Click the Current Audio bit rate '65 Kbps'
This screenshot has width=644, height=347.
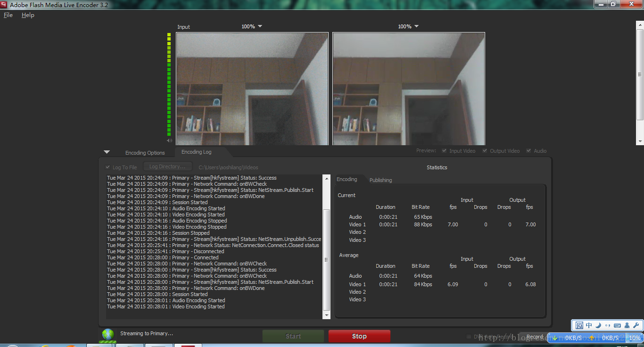click(x=423, y=217)
